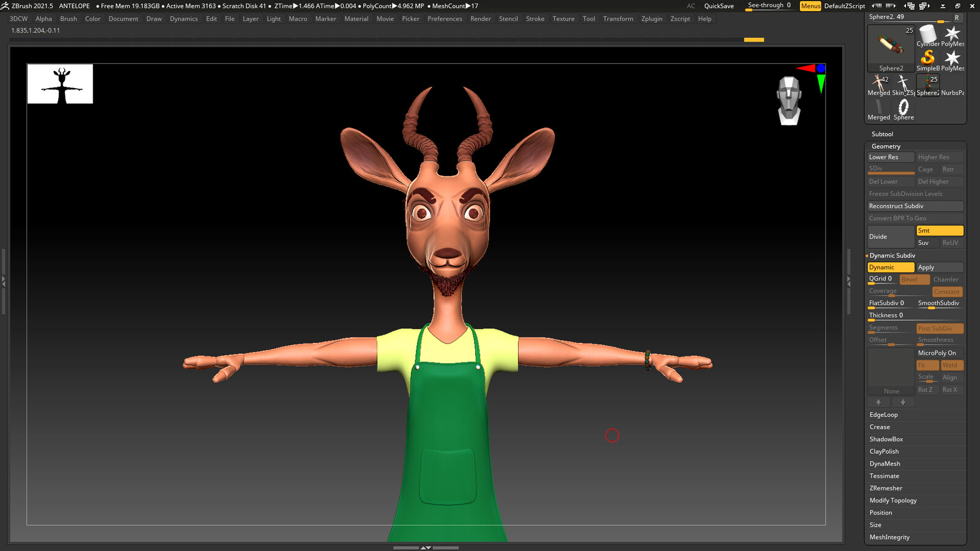Open the Material menu

356,19
